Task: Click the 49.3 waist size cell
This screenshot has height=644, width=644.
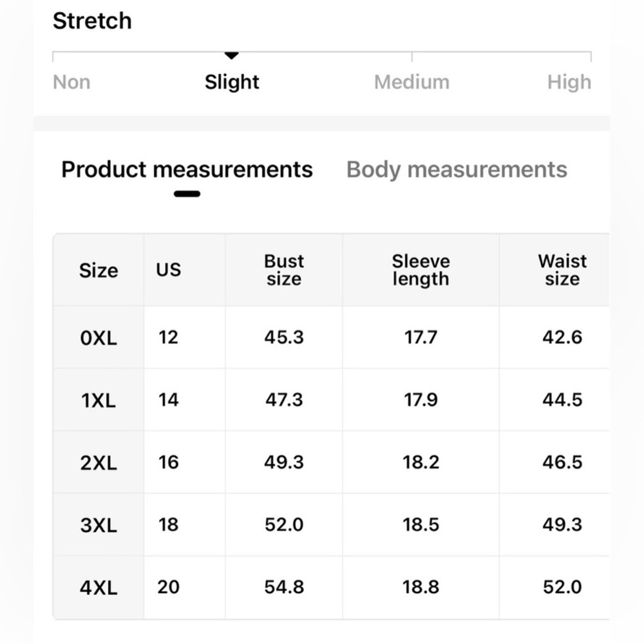Action: pos(562,524)
